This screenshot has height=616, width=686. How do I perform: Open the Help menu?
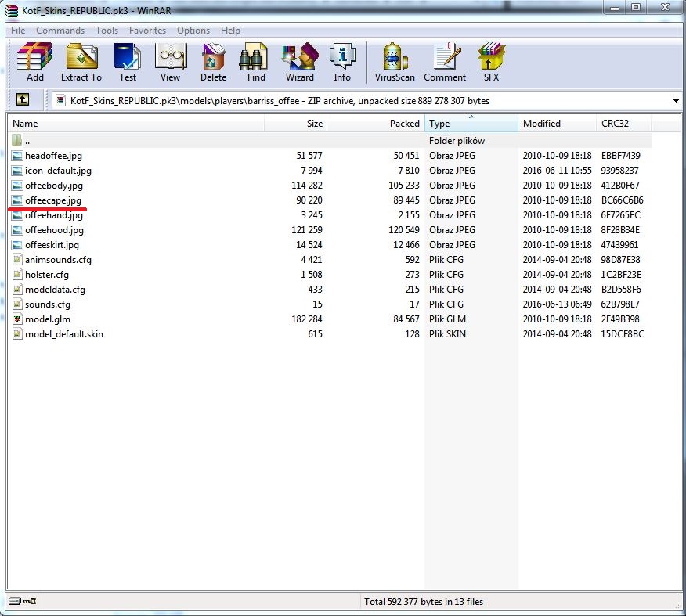pos(230,31)
